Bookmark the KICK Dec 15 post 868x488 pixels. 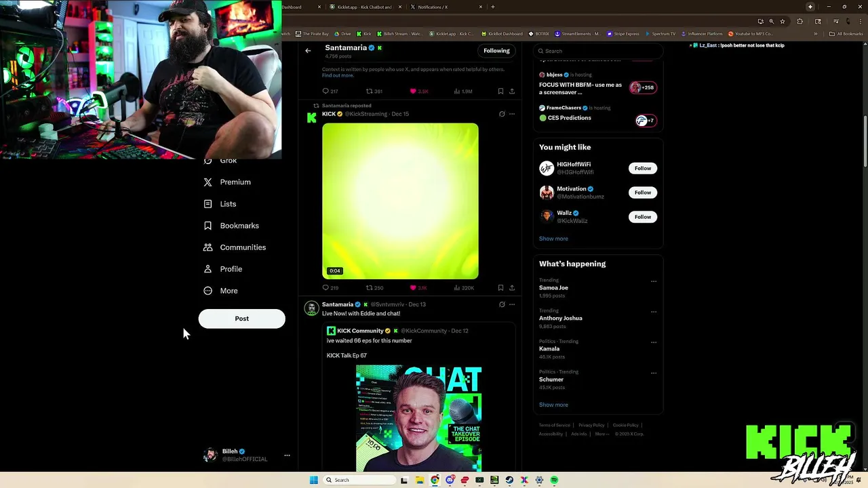pos(500,288)
